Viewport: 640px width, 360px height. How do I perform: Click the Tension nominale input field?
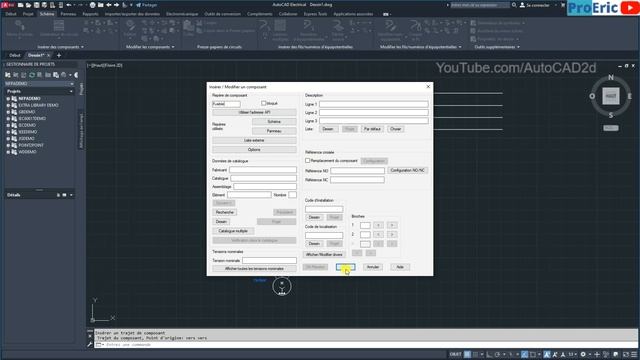pos(269,260)
